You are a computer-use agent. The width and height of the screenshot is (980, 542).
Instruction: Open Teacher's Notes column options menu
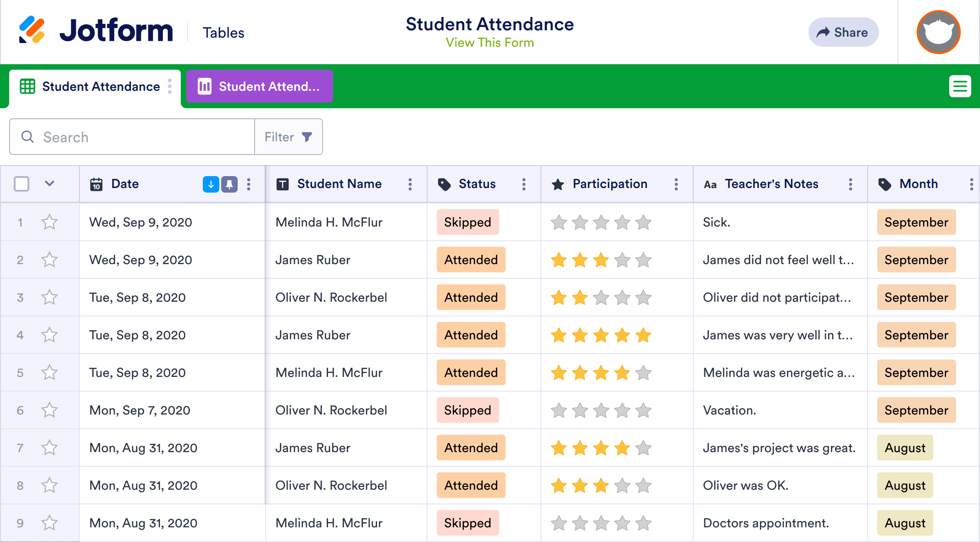[851, 184]
